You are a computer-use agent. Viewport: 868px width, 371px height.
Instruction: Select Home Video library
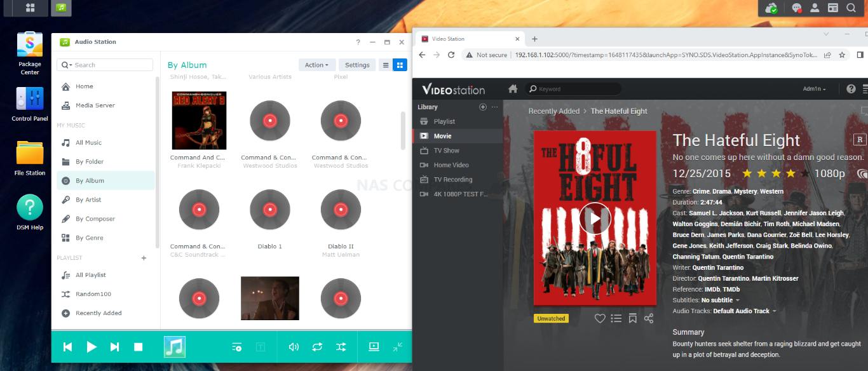[458, 165]
